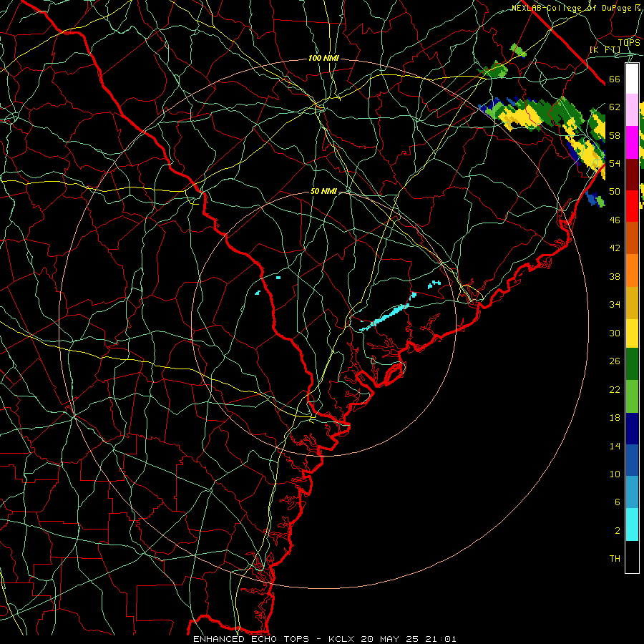Click the "58" scale value
The image size is (644, 644).
point(615,135)
